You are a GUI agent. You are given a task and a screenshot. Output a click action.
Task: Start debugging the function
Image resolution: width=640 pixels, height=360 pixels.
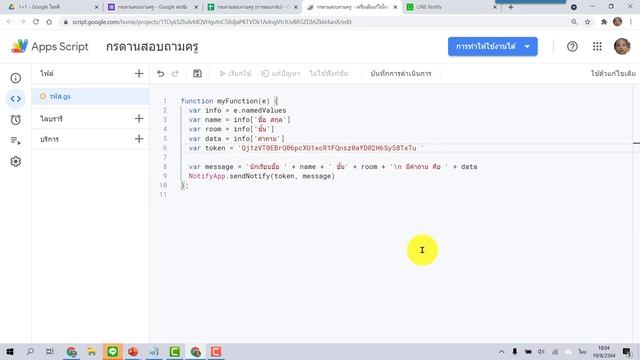tap(280, 73)
